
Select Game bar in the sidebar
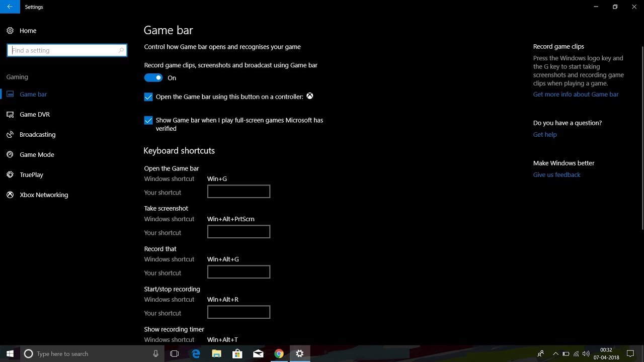click(x=33, y=94)
